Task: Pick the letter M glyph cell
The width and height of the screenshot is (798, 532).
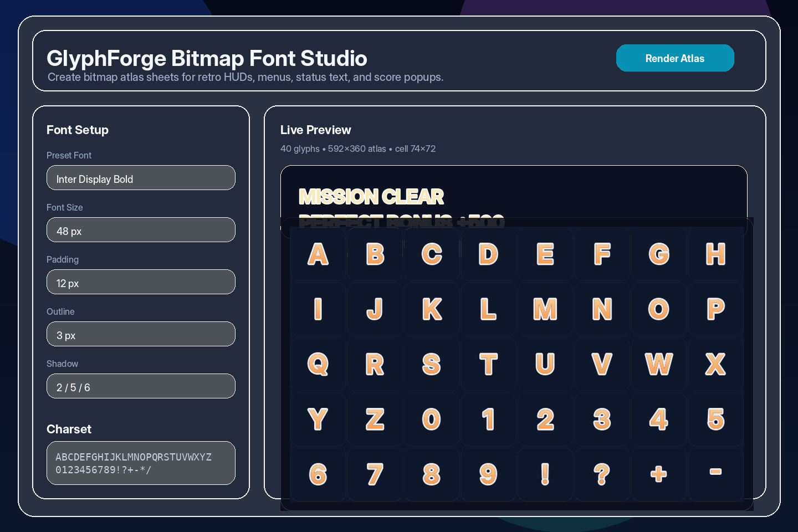Action: click(545, 309)
